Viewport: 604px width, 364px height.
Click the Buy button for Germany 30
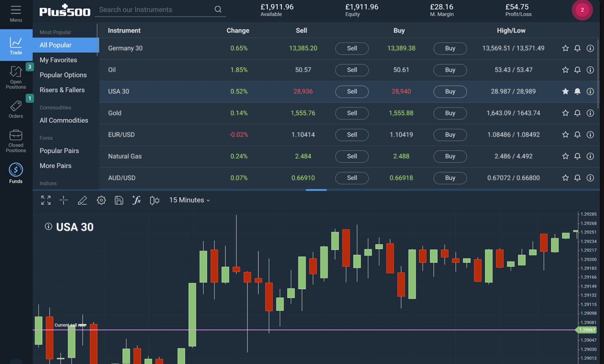coord(450,48)
